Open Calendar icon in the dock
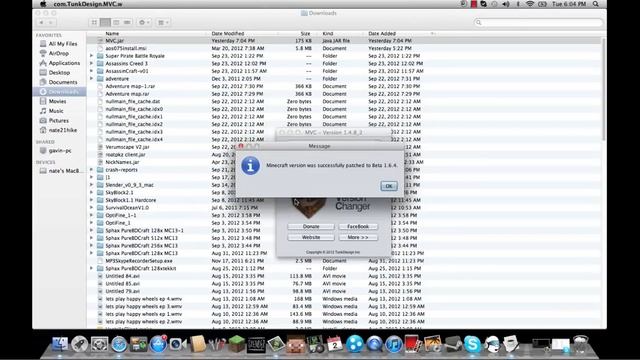This screenshot has height=360, width=640. pyautogui.click(x=334, y=344)
